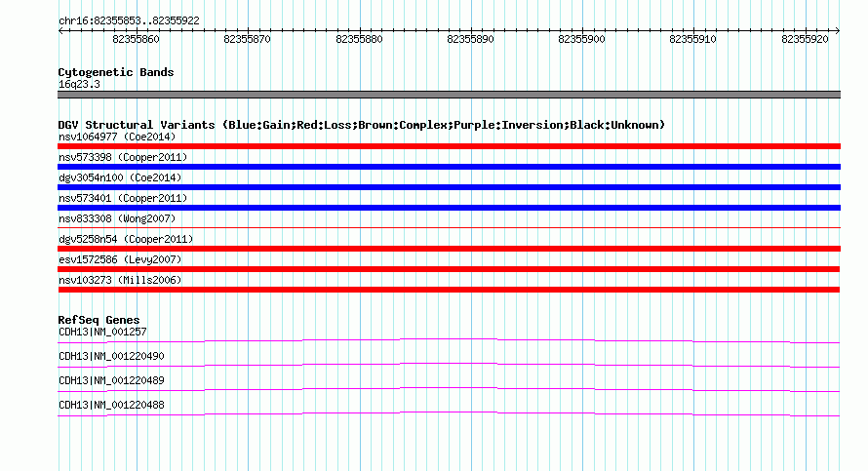Open transcript CDH13|NM_001220488 label
Screen dimensions: 868x471
[x=111, y=405]
